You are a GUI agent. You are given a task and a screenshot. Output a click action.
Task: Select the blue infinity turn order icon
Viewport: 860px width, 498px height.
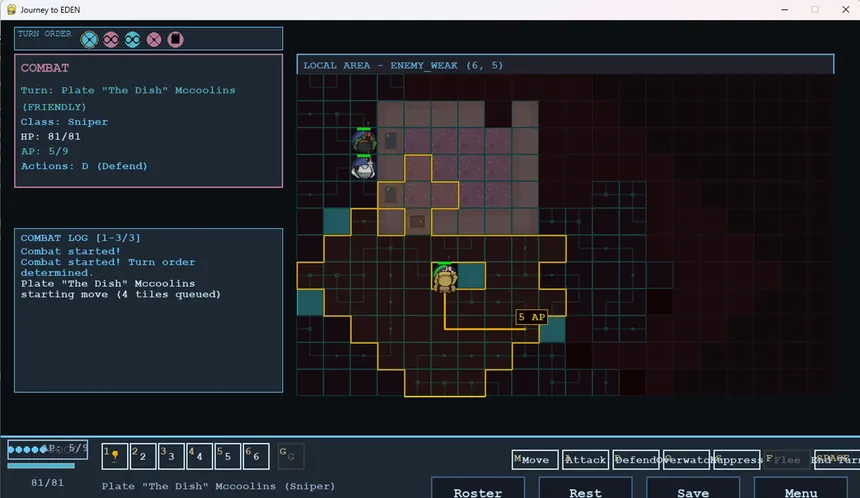click(x=132, y=39)
